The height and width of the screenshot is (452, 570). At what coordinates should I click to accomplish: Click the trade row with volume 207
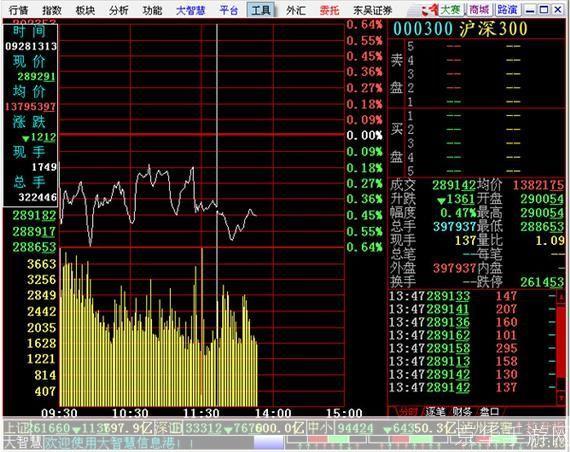(x=472, y=309)
